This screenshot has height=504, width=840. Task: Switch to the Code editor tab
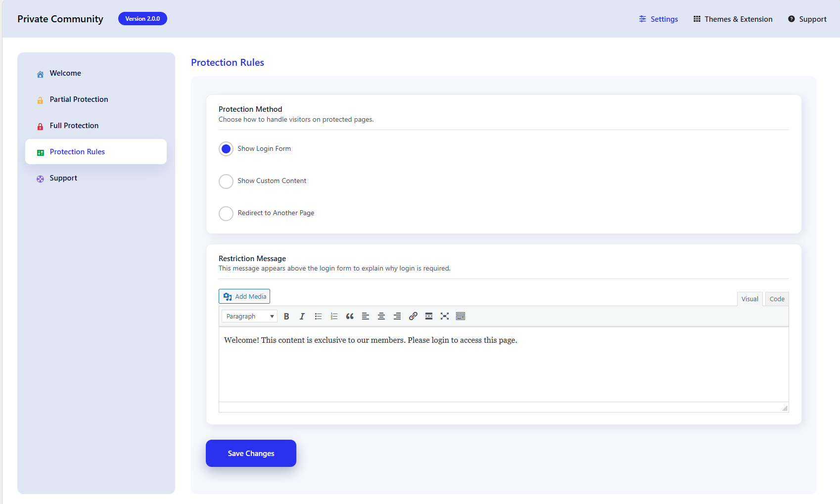click(777, 299)
